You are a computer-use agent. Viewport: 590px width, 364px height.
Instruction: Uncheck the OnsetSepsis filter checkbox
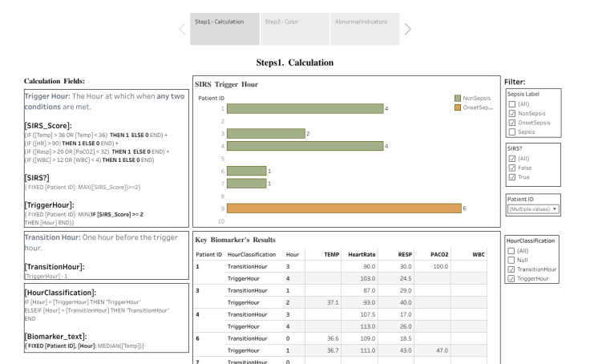pyautogui.click(x=510, y=123)
